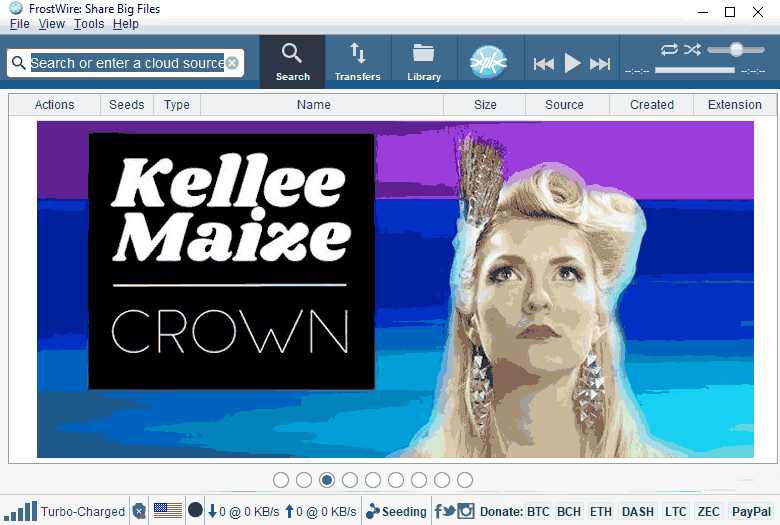This screenshot has height=525, width=780.
Task: Donate via PayPal
Action: pyautogui.click(x=751, y=512)
